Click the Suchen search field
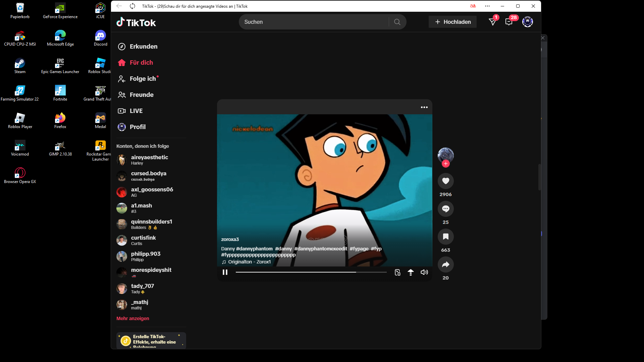This screenshot has height=362, width=644. [x=315, y=22]
